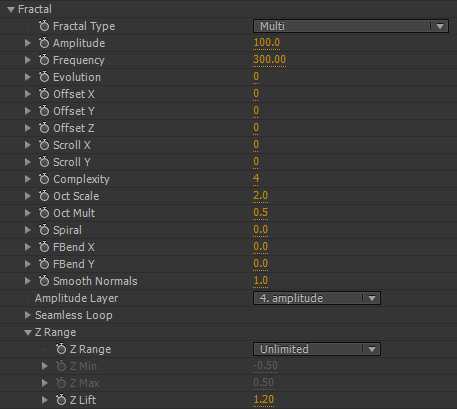This screenshot has width=457, height=409.
Task: Open the Fractal Type dropdown showing Multi
Action: 351,26
